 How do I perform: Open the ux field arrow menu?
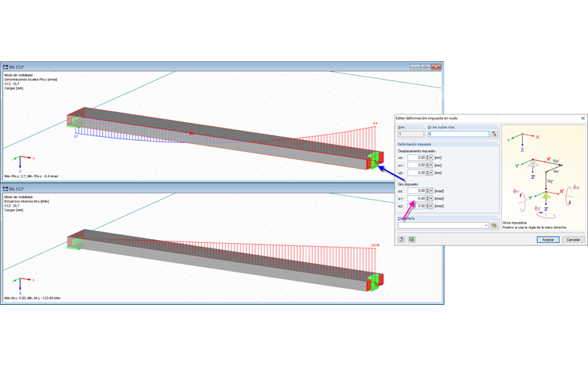click(431, 158)
